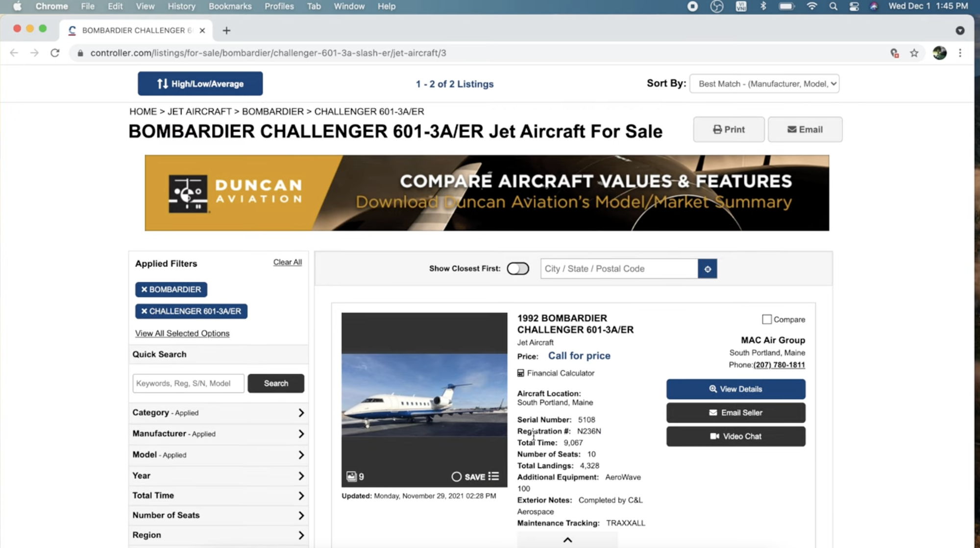Screen dimensions: 980x548
Task: Check the Compare checkbox for the listing
Action: point(767,319)
